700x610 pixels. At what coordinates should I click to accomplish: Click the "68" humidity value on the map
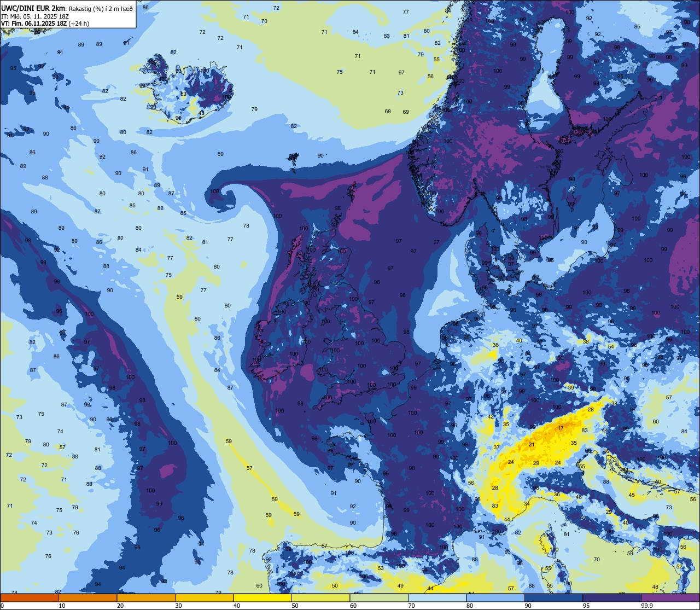pos(388,112)
